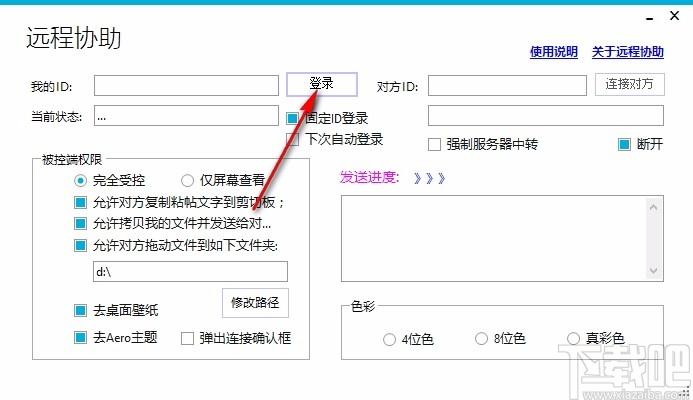This screenshot has width=693, height=400.
Task: Click the scroll up arrow in transfer log
Action: click(654, 207)
